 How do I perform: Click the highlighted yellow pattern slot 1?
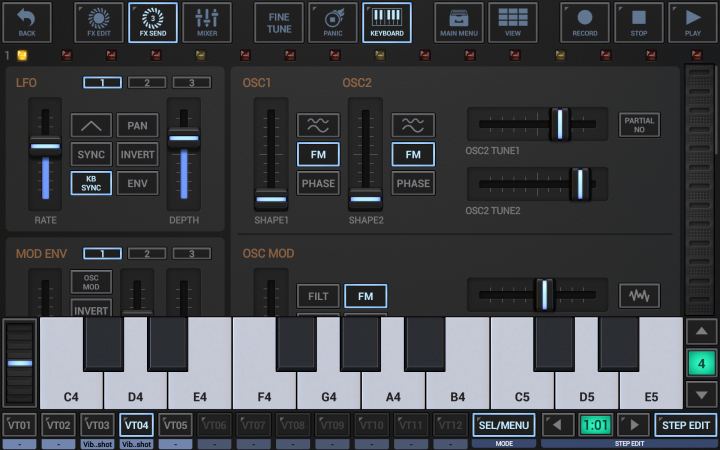tap(22, 56)
